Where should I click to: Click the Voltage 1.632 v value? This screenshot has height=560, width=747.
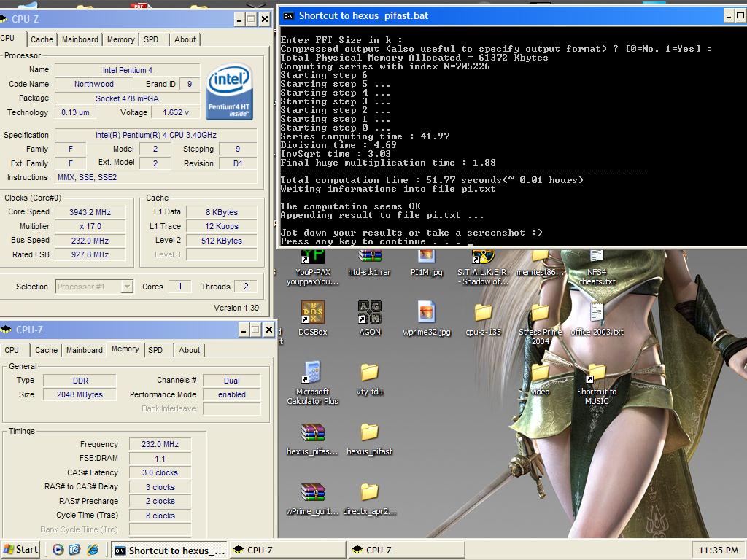point(175,112)
